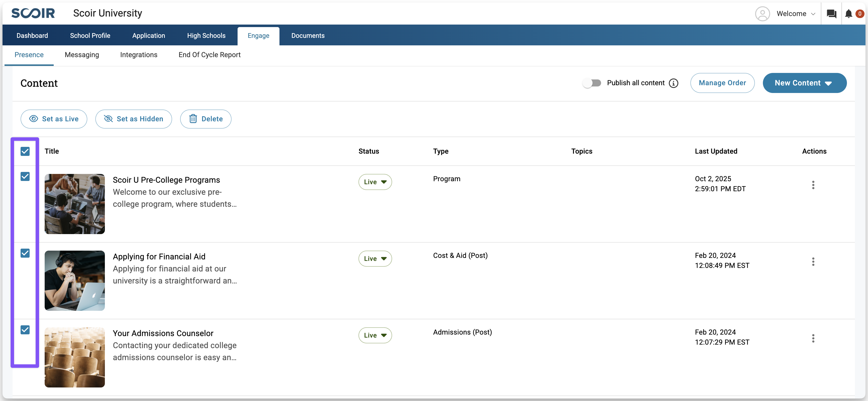The height and width of the screenshot is (401, 868).
Task: Open actions menu for Scoir U Pre-College Programs
Action: point(813,185)
